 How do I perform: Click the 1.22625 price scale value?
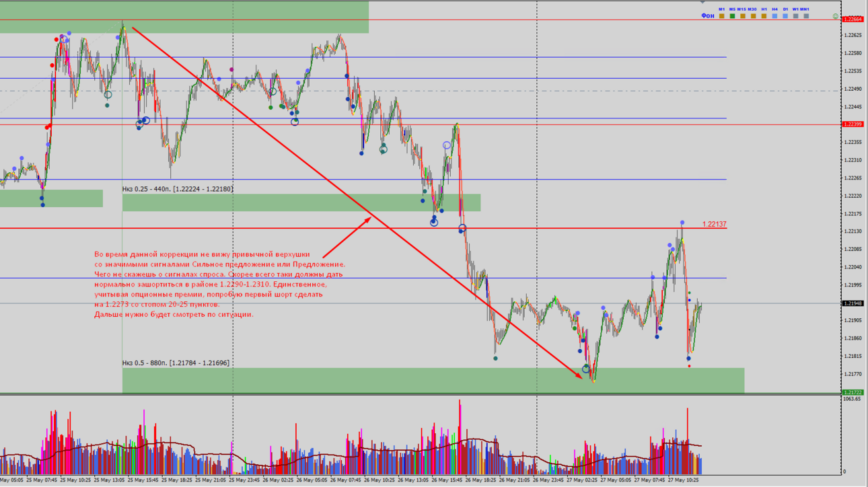pos(853,35)
